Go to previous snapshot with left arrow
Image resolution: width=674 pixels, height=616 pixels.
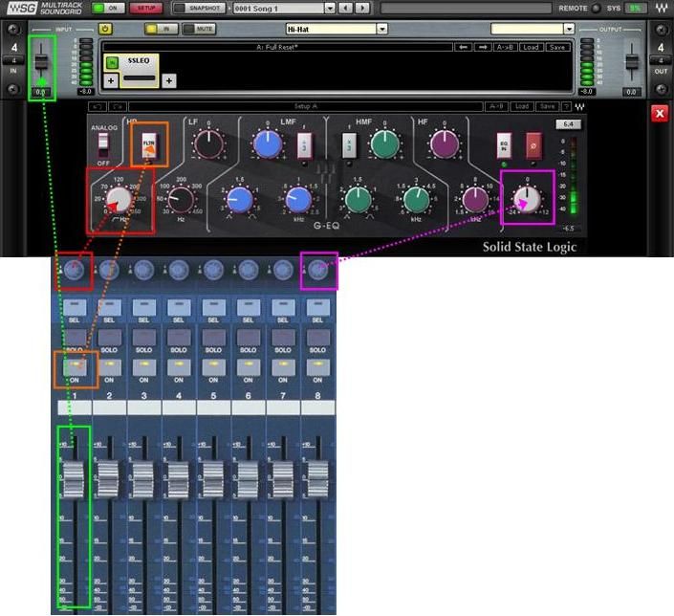pyautogui.click(x=345, y=8)
